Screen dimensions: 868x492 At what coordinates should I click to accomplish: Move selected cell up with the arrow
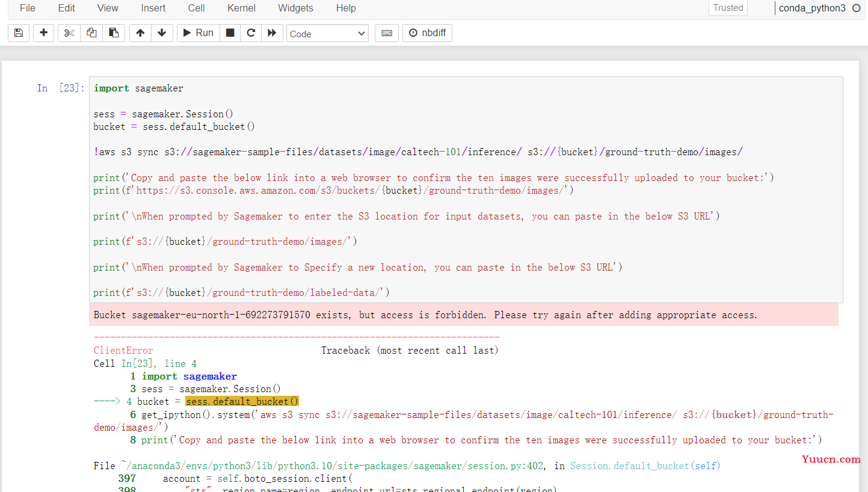[x=140, y=33]
